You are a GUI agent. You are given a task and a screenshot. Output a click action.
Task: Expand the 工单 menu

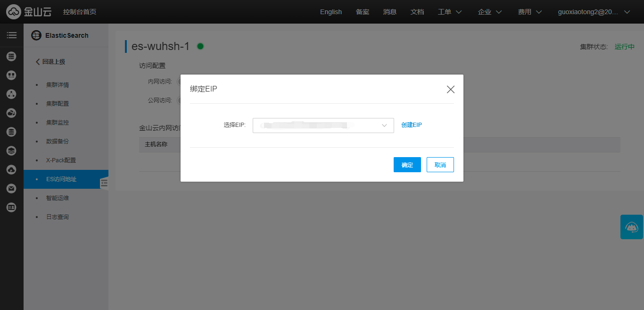tap(449, 12)
